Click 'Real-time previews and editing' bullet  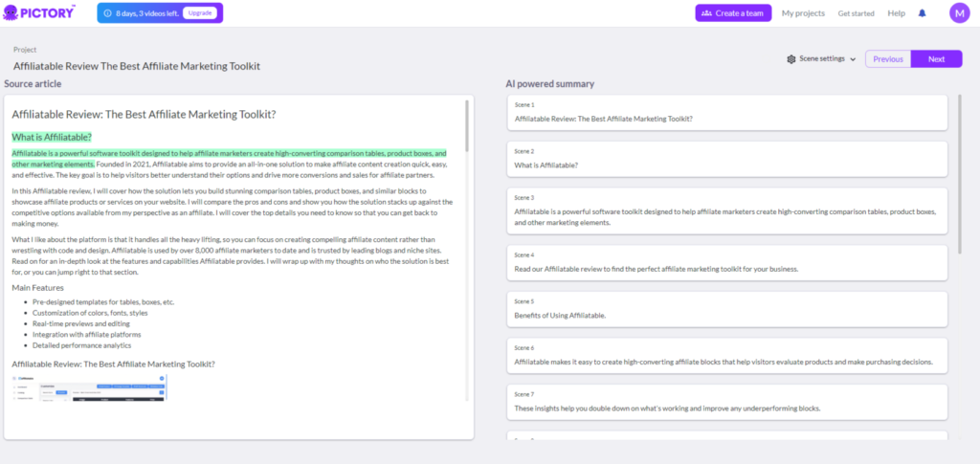pyautogui.click(x=81, y=323)
